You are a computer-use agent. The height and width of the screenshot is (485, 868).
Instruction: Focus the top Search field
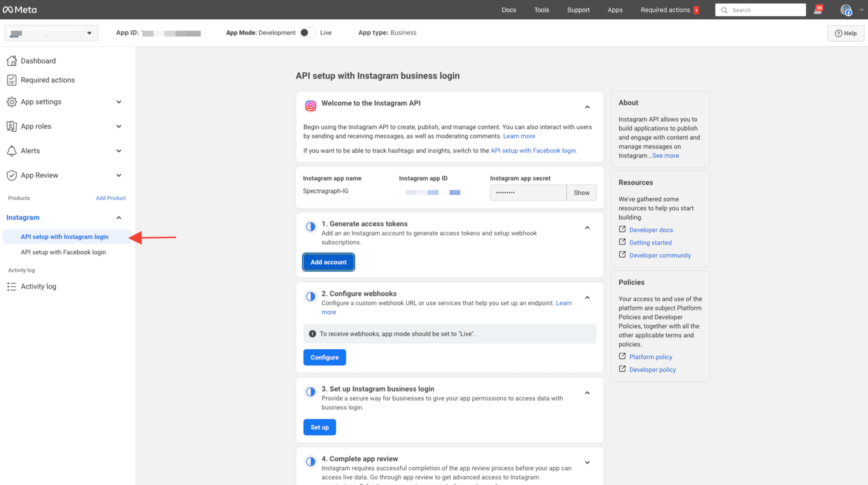(x=760, y=10)
